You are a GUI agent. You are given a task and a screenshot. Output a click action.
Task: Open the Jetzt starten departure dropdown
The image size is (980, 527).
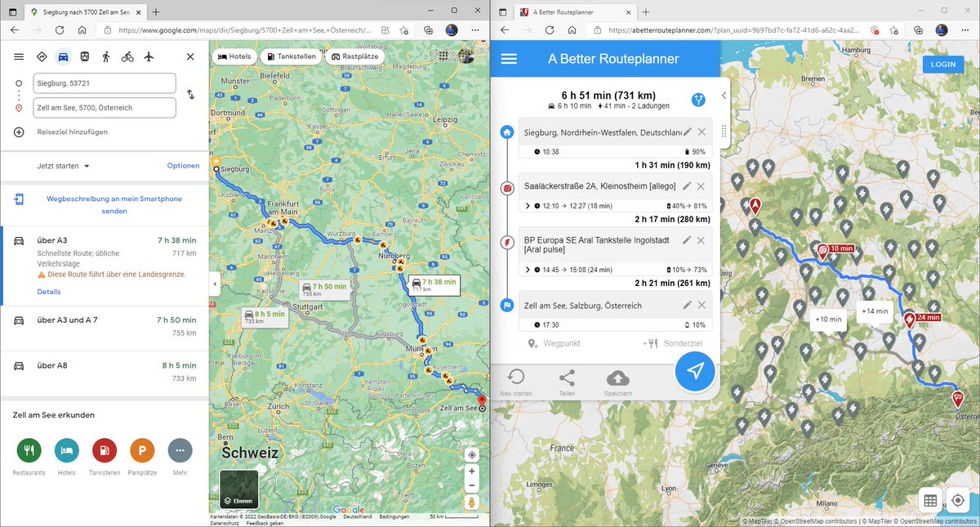click(63, 166)
